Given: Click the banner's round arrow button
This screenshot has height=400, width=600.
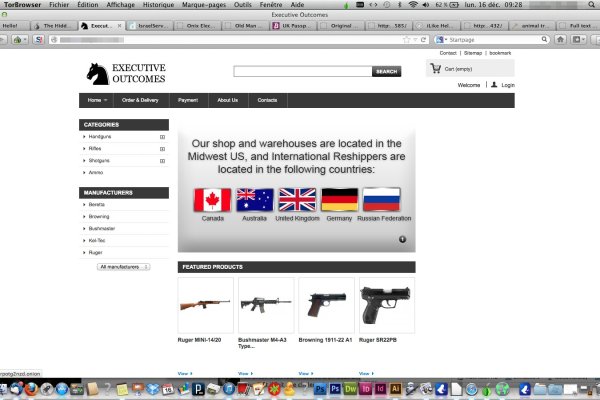Looking at the screenshot, I should coord(402,239).
